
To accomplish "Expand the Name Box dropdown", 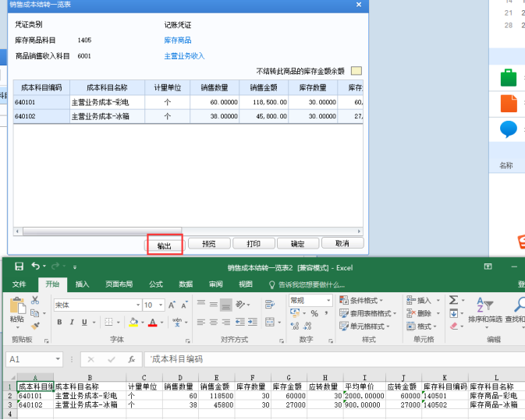I will pyautogui.click(x=58, y=359).
